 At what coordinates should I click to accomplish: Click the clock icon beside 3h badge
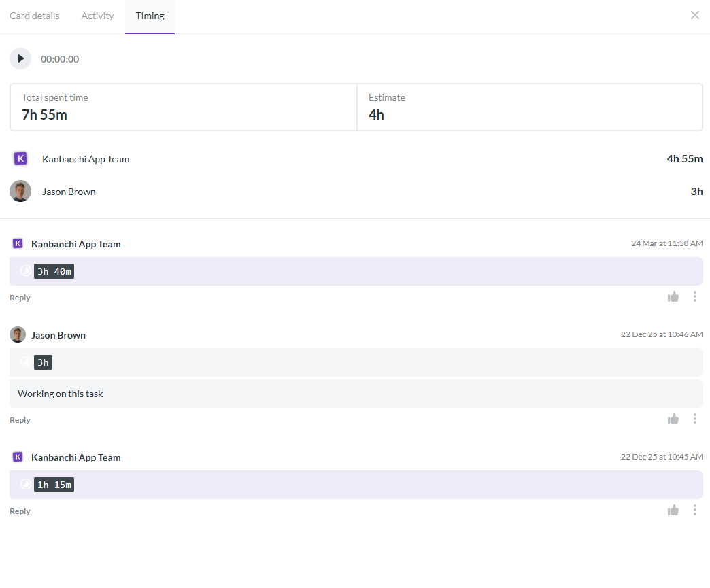pyautogui.click(x=26, y=362)
